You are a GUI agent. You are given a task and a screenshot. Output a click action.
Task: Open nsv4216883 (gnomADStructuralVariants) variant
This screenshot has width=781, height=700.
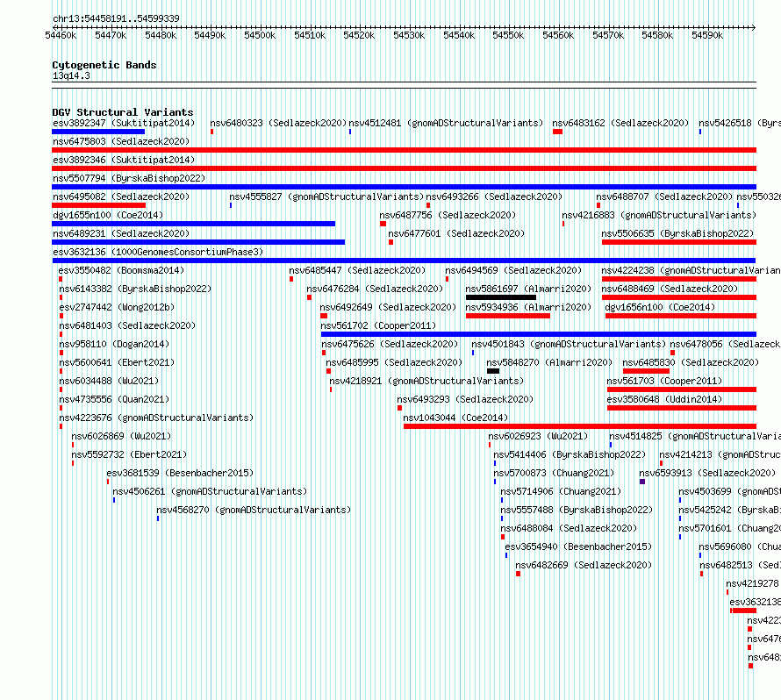point(659,215)
